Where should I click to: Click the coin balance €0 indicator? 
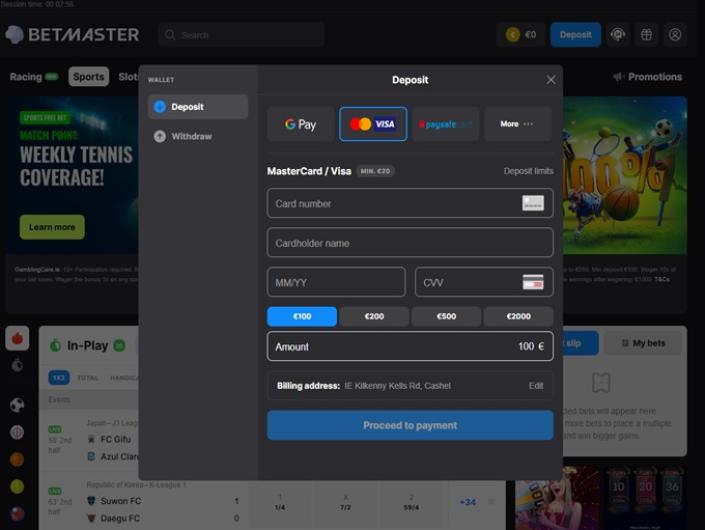pyautogui.click(x=521, y=35)
